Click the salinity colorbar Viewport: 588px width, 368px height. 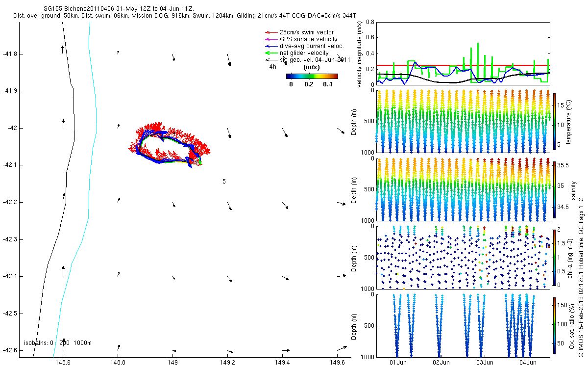[554, 189]
